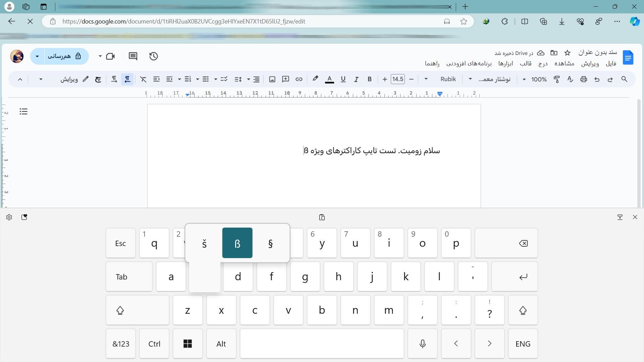Open version history clock icon
The height and width of the screenshot is (362, 644).
pos(154,56)
